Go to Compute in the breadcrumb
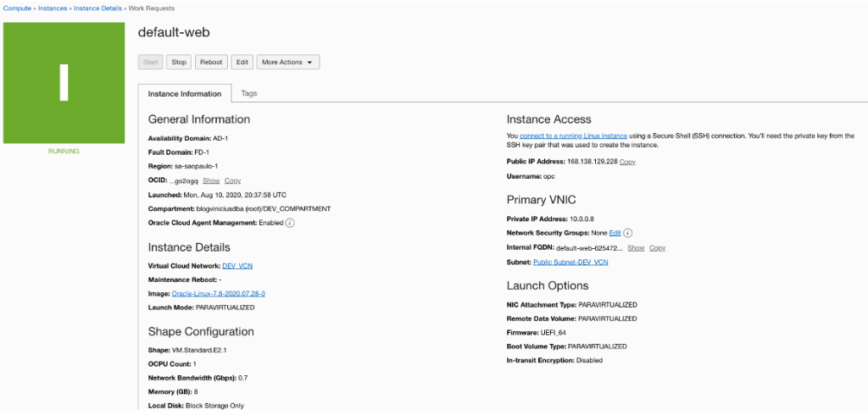The image size is (868, 415). (x=17, y=8)
